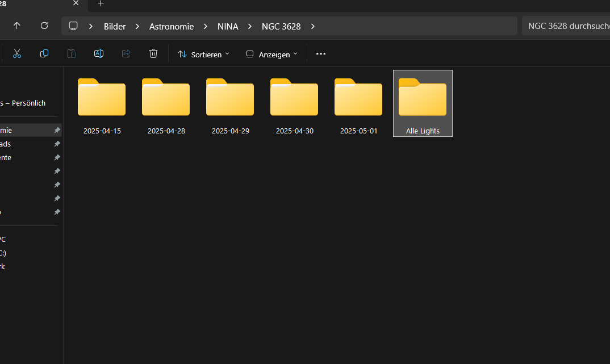Open the Sortieren sort menu
Screen dimensions: 610x364
203,55
